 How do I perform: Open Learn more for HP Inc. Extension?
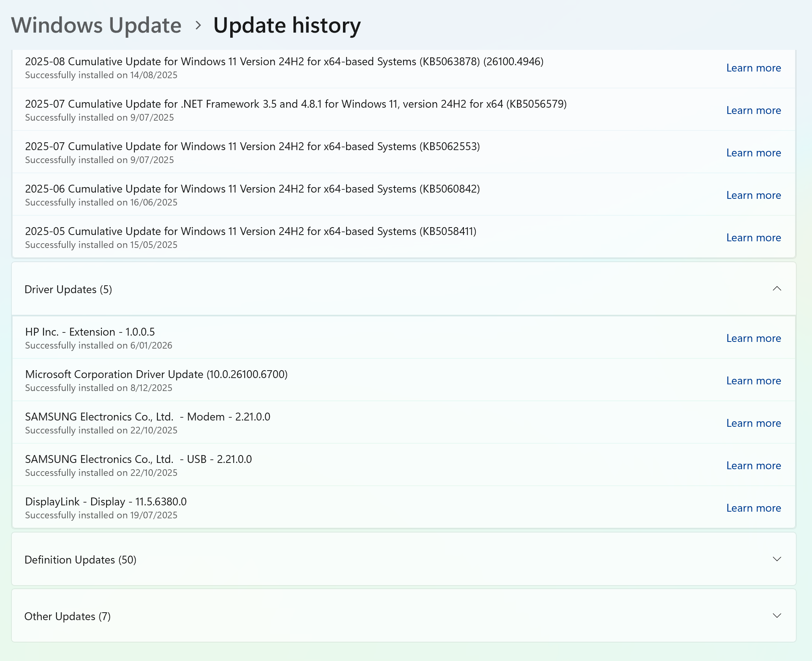(x=753, y=338)
